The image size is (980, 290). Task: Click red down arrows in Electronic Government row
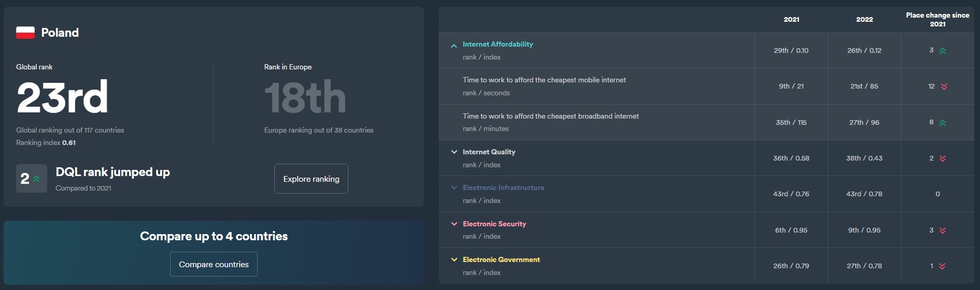942,266
